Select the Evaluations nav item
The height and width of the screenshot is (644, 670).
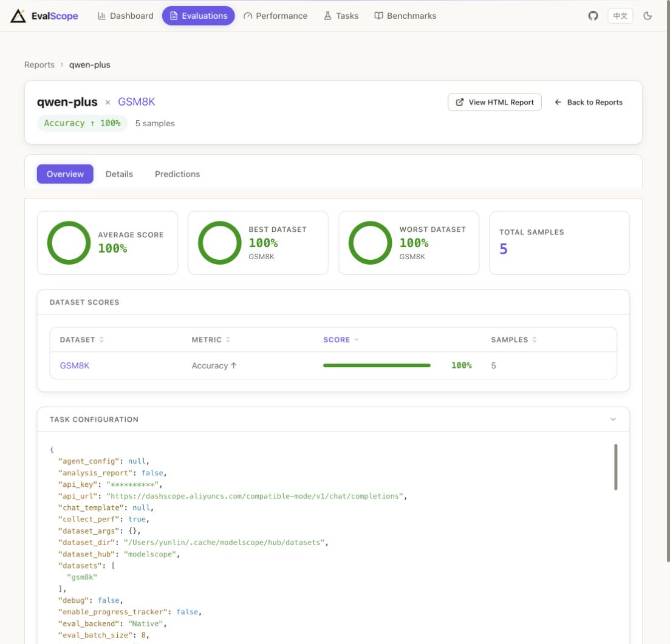click(198, 16)
